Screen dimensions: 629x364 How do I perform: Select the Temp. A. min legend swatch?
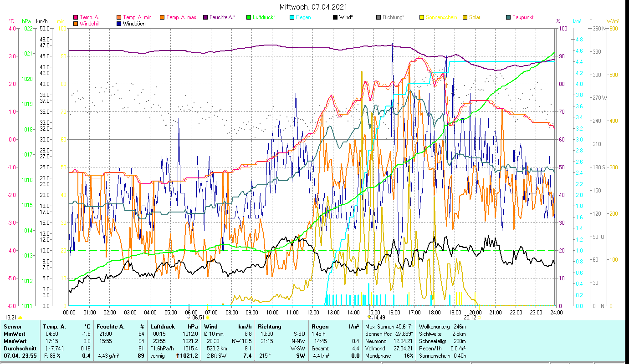coord(119,17)
